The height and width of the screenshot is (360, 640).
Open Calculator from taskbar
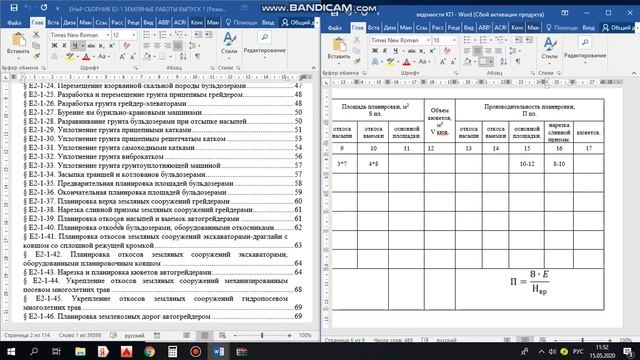pos(173,351)
